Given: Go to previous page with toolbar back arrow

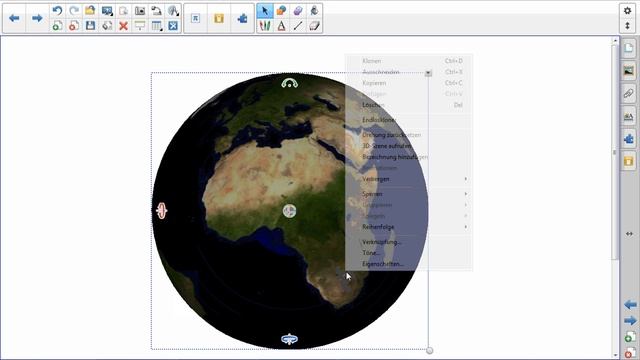Looking at the screenshot, I should point(14,18).
